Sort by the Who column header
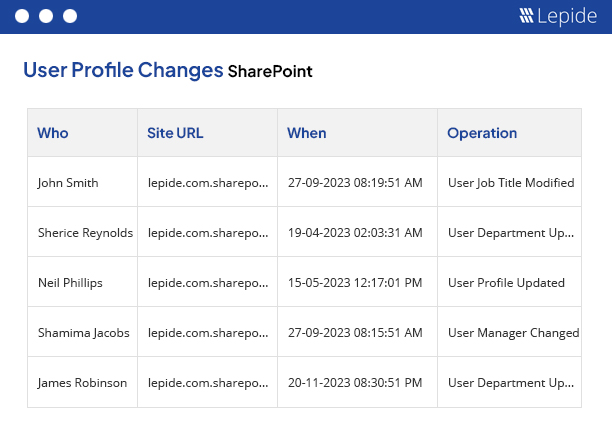 (53, 133)
